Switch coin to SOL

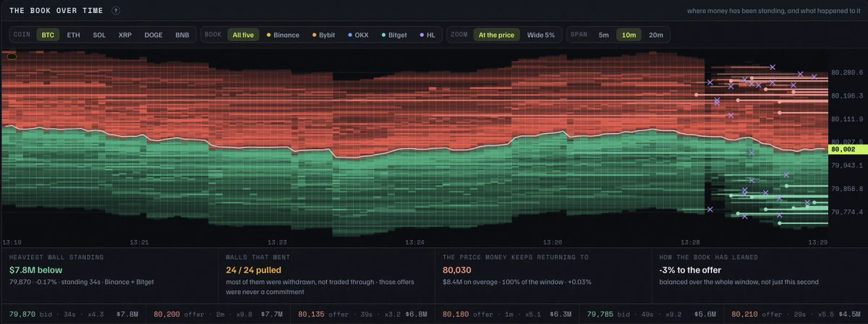tap(99, 35)
